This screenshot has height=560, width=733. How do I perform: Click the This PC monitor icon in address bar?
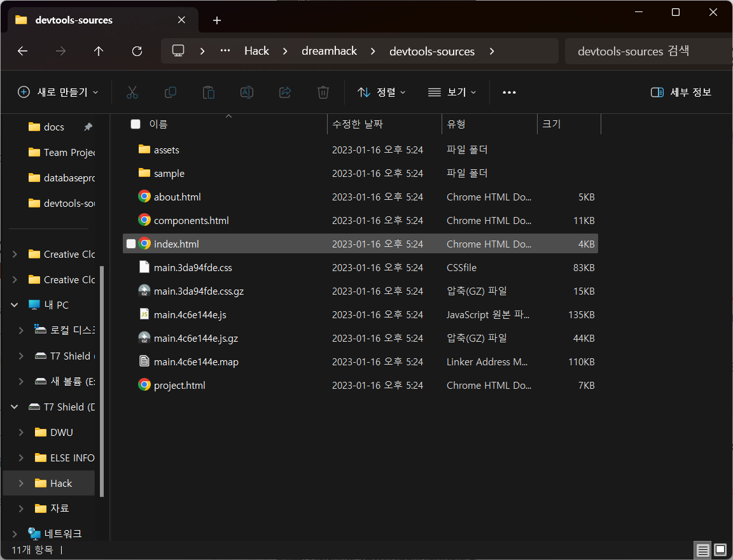(178, 51)
